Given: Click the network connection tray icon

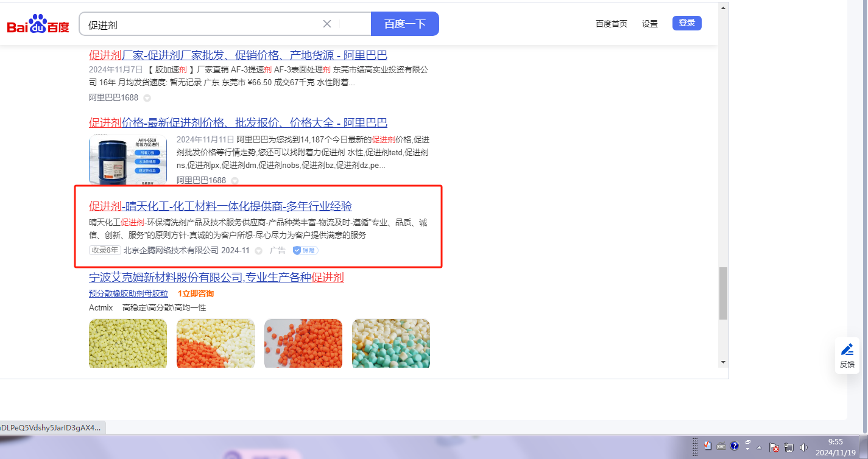Looking at the screenshot, I should [x=789, y=447].
